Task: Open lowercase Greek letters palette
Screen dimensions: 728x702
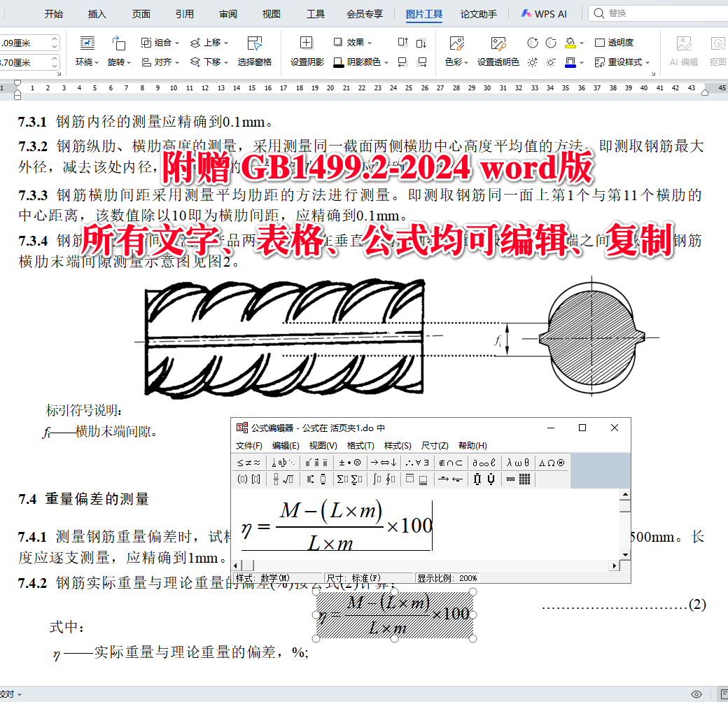Action: tap(518, 463)
